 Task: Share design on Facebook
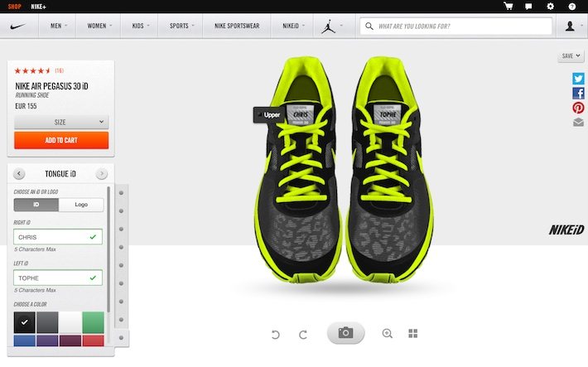coord(578,93)
